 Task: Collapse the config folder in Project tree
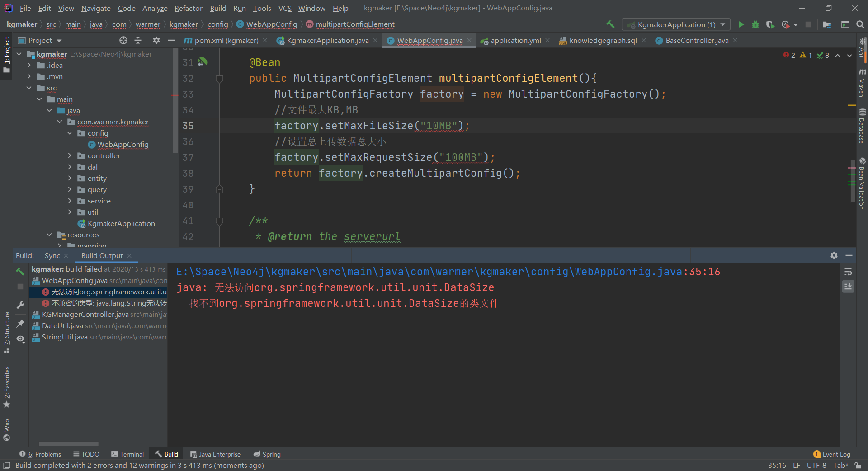pos(69,133)
